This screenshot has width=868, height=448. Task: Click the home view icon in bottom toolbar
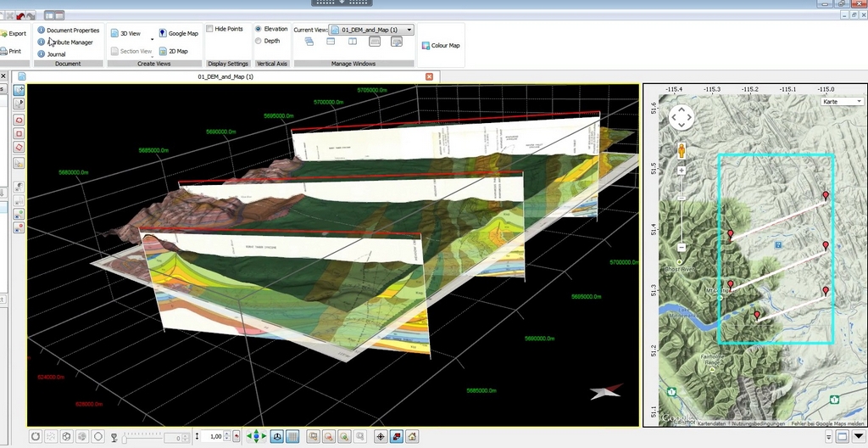(x=412, y=437)
